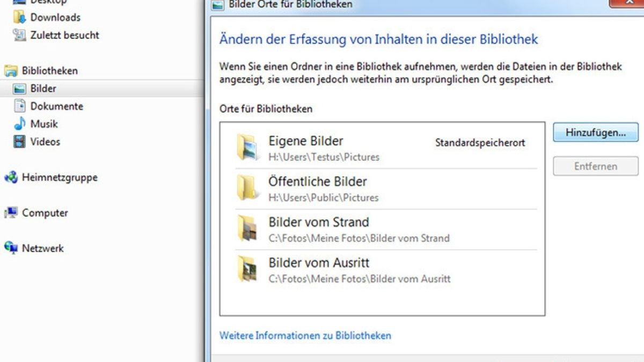
Task: Click the dialog title bar library icon
Action: point(217,4)
